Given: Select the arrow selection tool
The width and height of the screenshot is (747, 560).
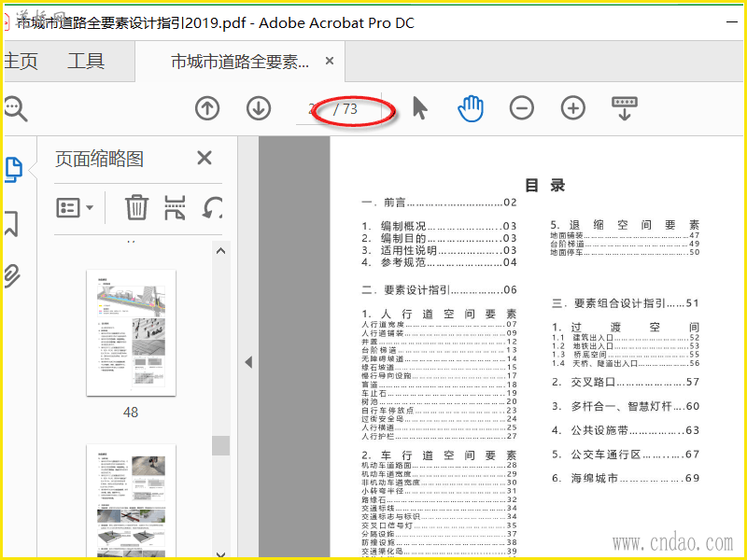Looking at the screenshot, I should [x=419, y=108].
